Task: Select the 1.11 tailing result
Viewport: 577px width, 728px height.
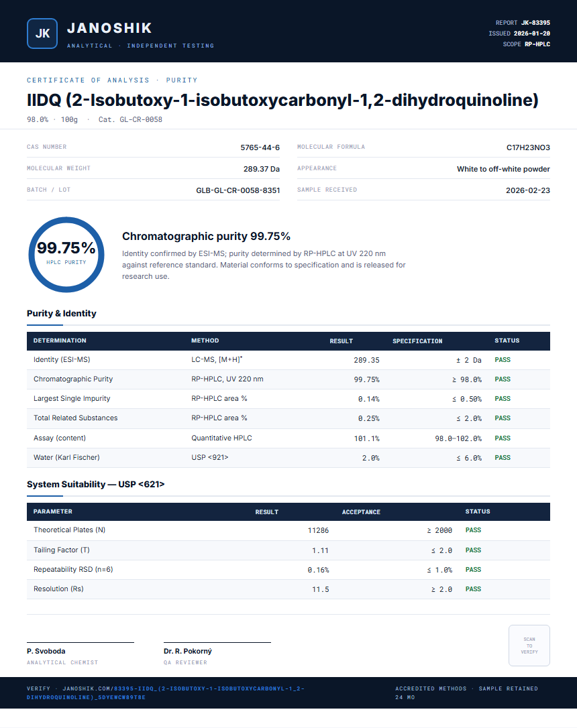Action: tap(320, 550)
